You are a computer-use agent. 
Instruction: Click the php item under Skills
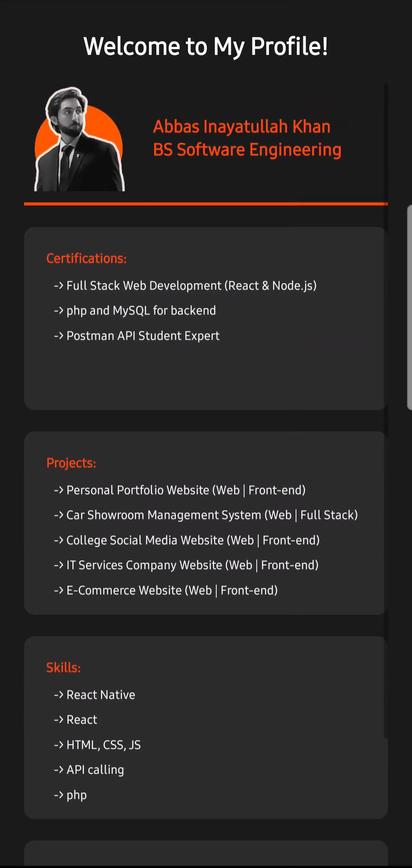[x=76, y=795]
